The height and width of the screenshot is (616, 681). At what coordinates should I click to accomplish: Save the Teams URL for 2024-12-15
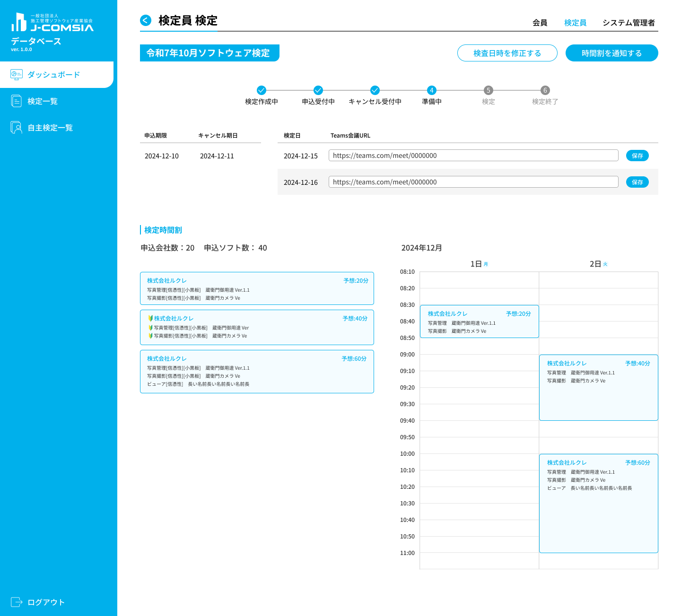pos(637,156)
